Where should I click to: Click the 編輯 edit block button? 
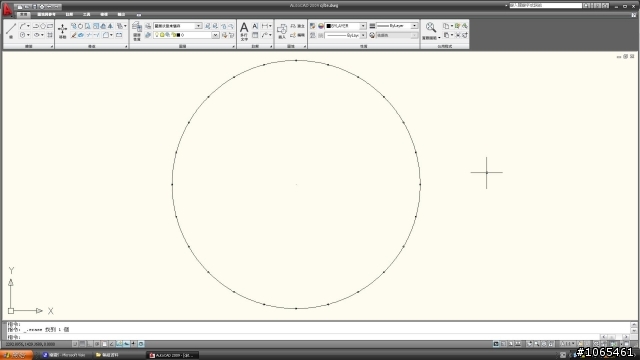pos(298,35)
